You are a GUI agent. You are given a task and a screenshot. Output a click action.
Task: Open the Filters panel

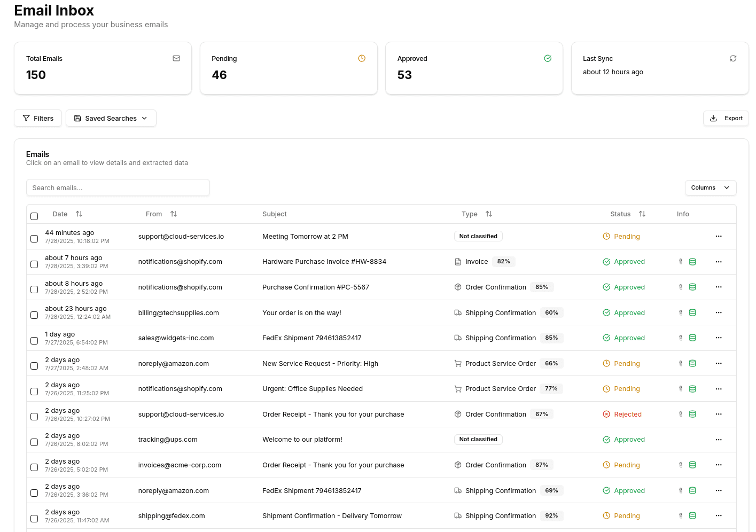[x=37, y=118]
